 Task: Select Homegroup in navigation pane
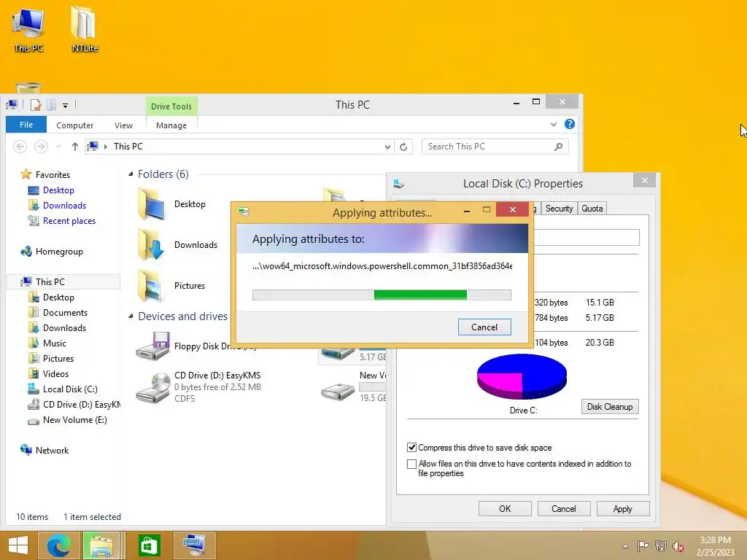52,252
